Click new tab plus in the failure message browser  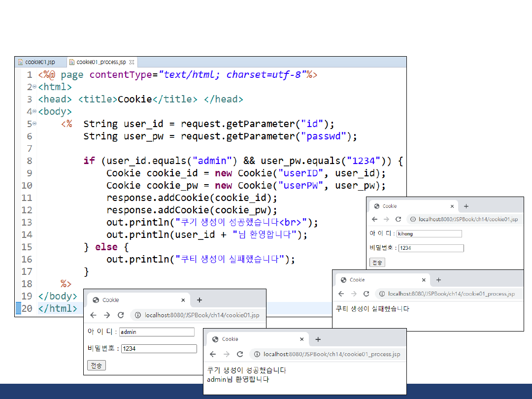(x=438, y=280)
